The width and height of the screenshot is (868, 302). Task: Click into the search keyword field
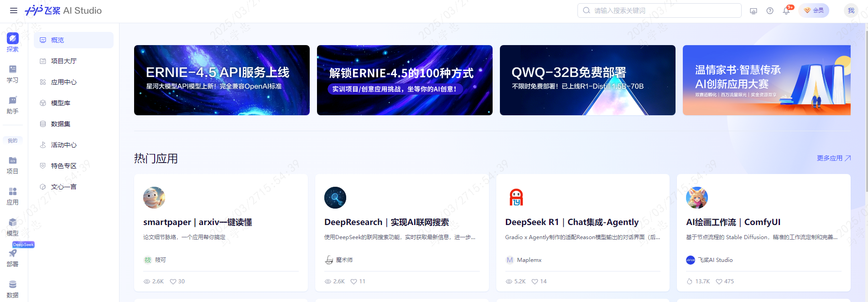click(x=659, y=10)
